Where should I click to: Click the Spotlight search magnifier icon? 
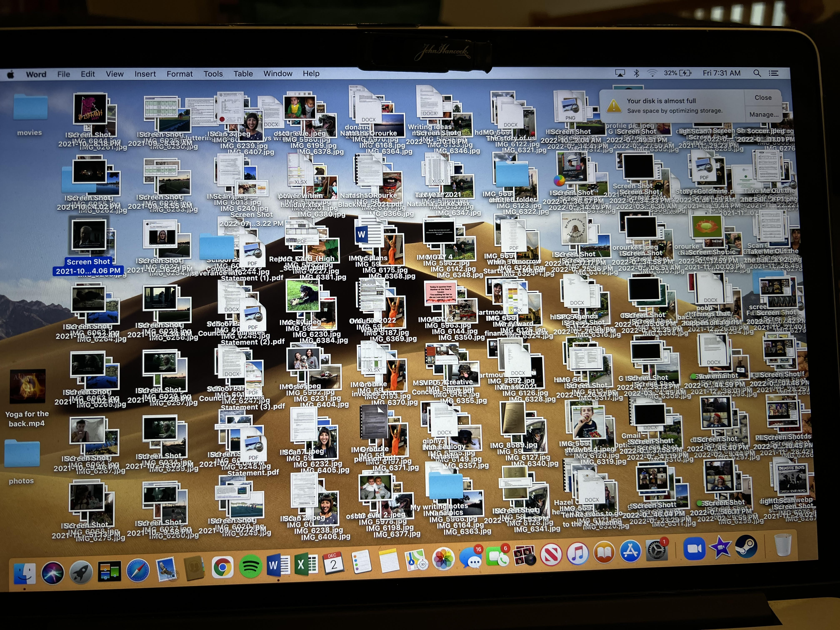[757, 73]
